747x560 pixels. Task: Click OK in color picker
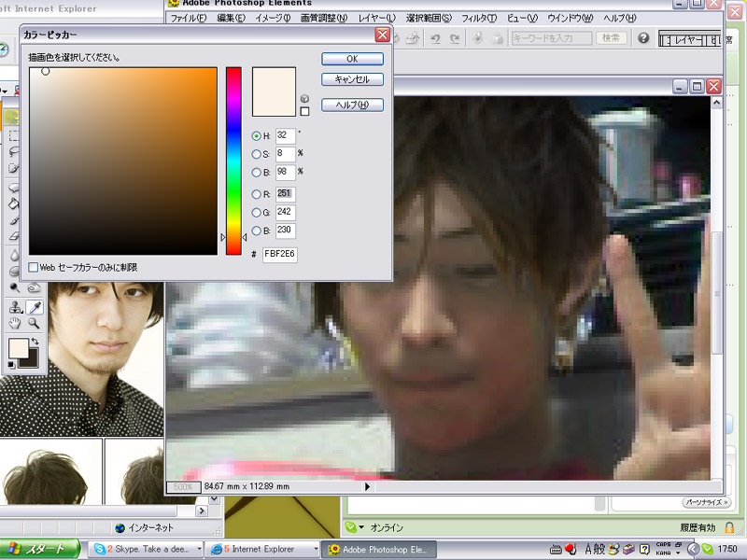point(353,59)
